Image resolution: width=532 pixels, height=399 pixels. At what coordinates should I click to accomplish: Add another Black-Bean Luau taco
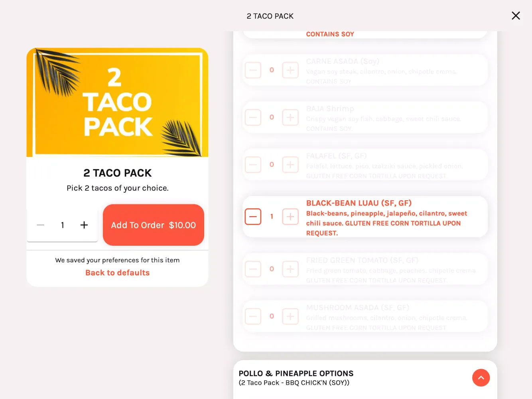pyautogui.click(x=290, y=217)
